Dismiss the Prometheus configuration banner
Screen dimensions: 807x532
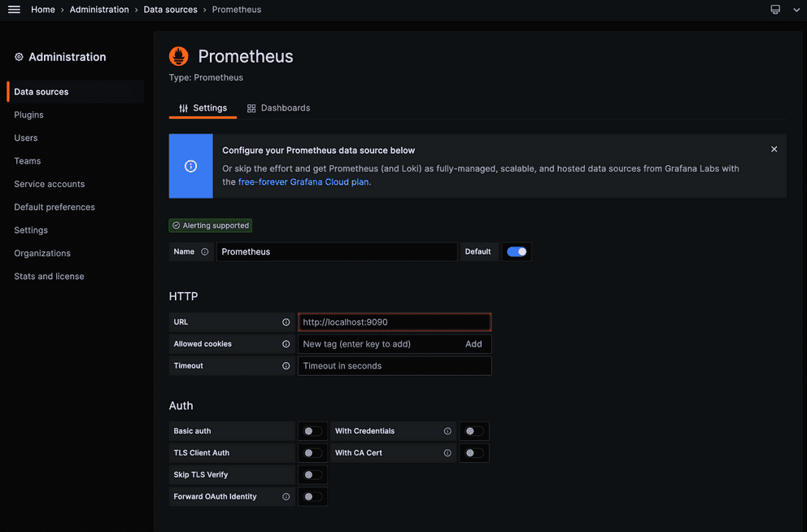pyautogui.click(x=774, y=150)
